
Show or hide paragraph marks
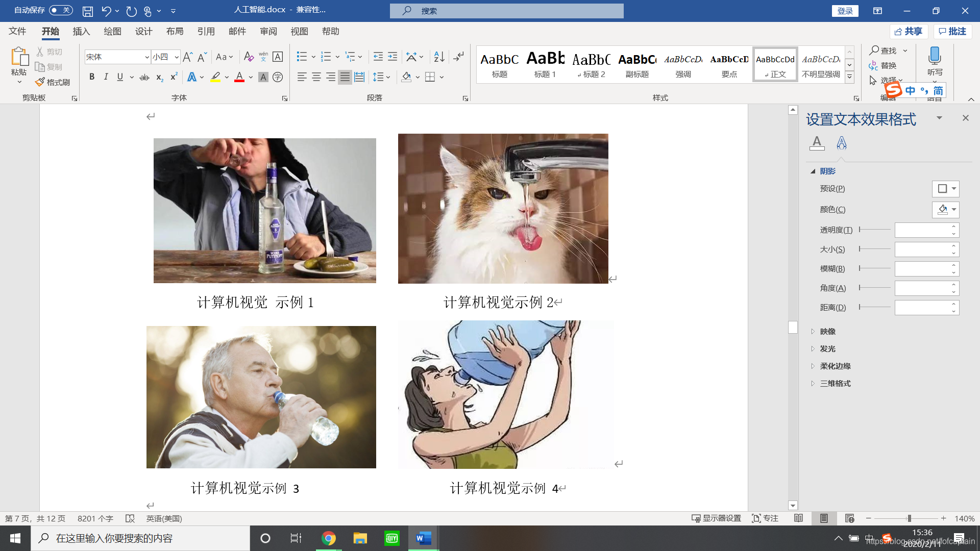tap(459, 57)
